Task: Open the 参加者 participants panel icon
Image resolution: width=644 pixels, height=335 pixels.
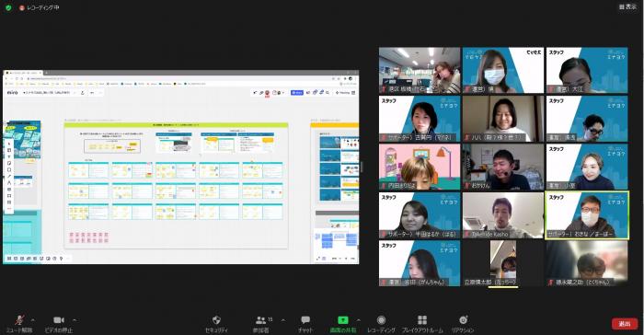Action: click(x=260, y=319)
